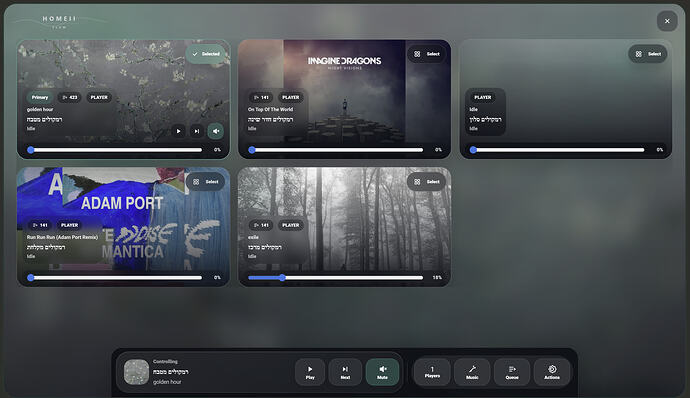Viewport: 690px width, 398px height.
Task: Play the golden hour card
Action: (178, 131)
